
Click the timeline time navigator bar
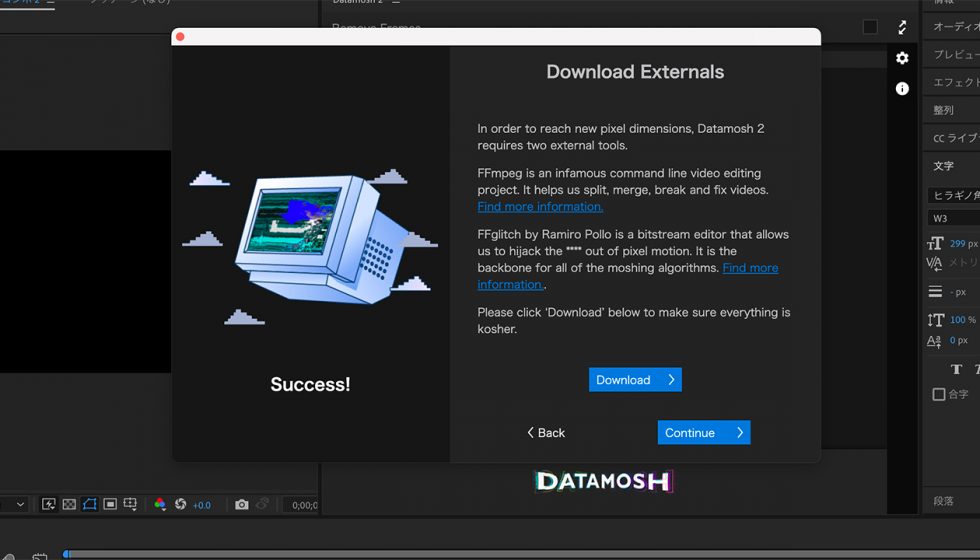(x=525, y=554)
